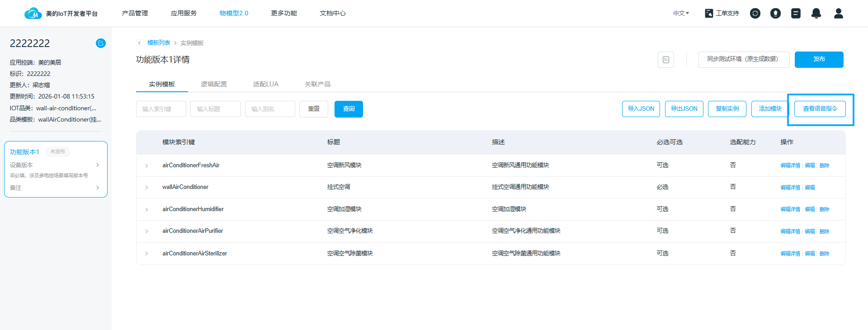Click the circular sync arrows icon in header

(755, 14)
